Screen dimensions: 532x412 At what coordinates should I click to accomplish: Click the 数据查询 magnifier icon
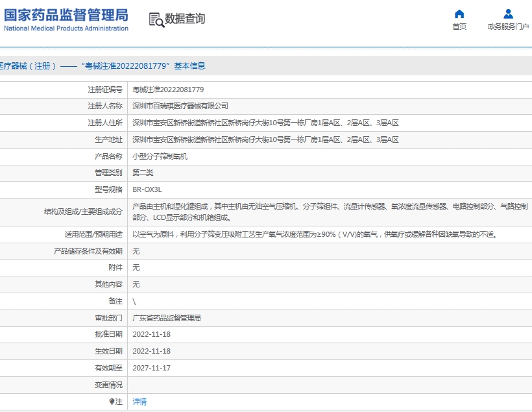pyautogui.click(x=156, y=20)
